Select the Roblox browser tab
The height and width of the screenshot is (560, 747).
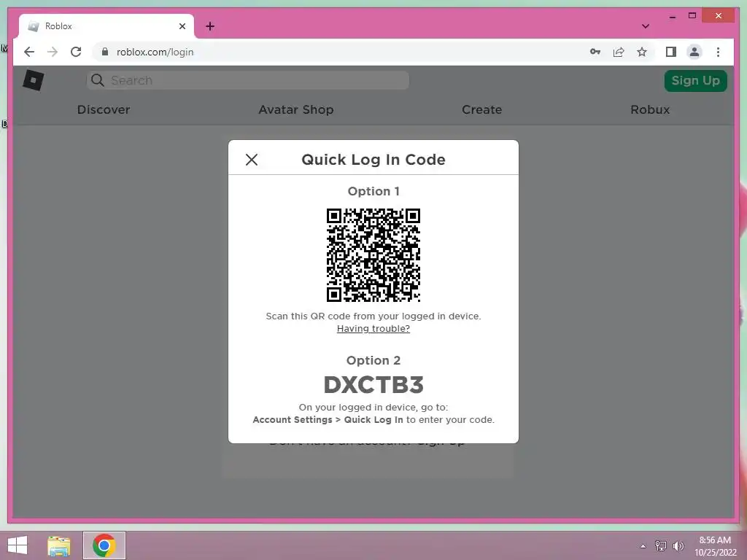click(x=107, y=26)
